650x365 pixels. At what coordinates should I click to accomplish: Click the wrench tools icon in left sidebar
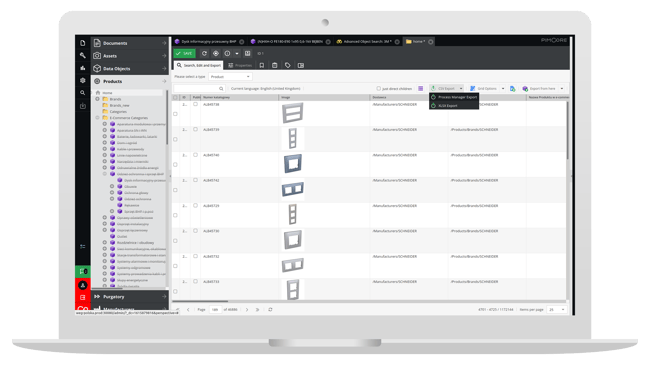(x=83, y=55)
